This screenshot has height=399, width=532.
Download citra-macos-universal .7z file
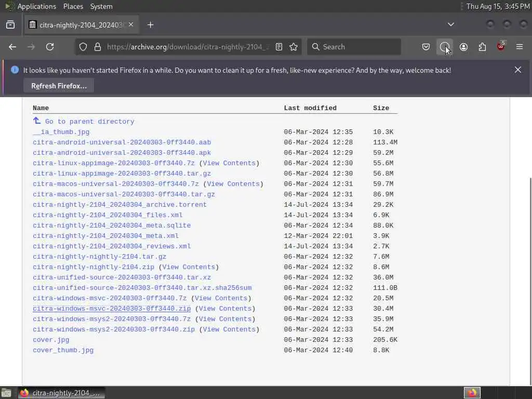pyautogui.click(x=116, y=184)
